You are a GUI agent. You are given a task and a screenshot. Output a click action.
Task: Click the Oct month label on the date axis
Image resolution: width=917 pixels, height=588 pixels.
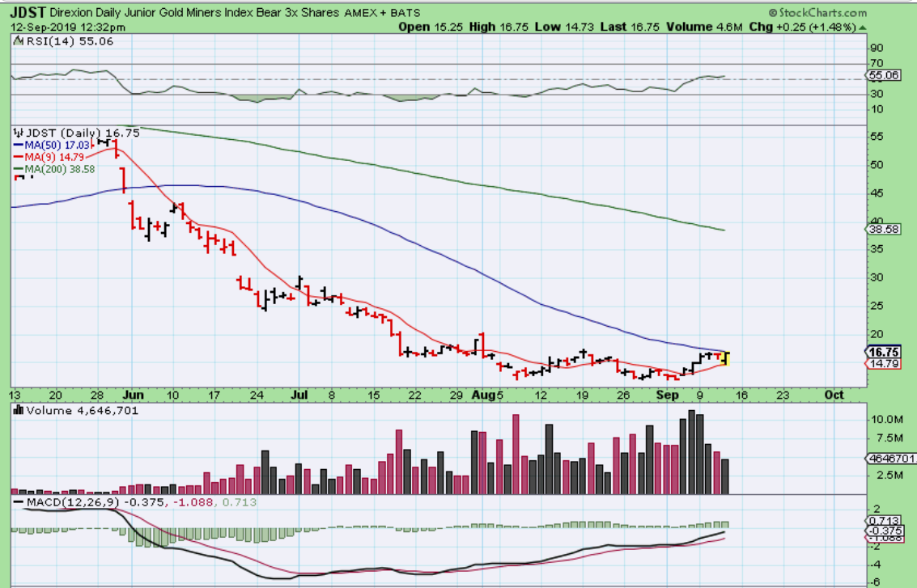point(834,395)
